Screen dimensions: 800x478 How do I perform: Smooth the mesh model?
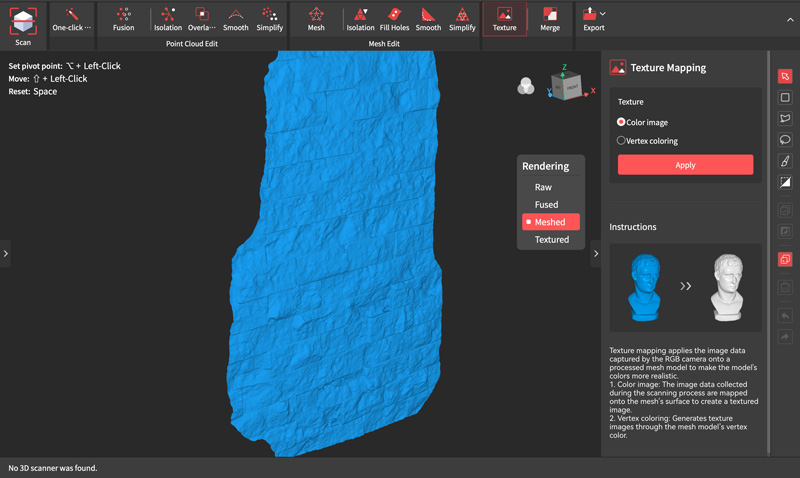click(x=428, y=19)
